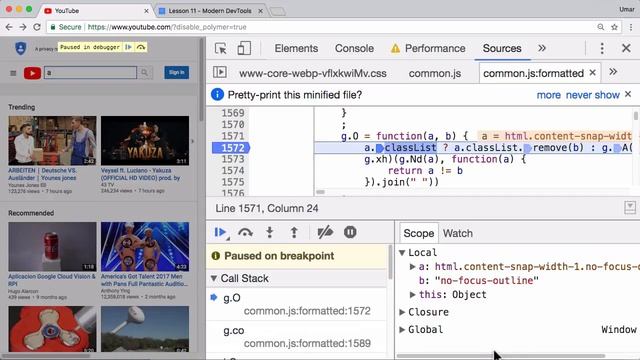Expand the variable a in Local scope
This screenshot has height=360, width=640.
tap(413, 267)
